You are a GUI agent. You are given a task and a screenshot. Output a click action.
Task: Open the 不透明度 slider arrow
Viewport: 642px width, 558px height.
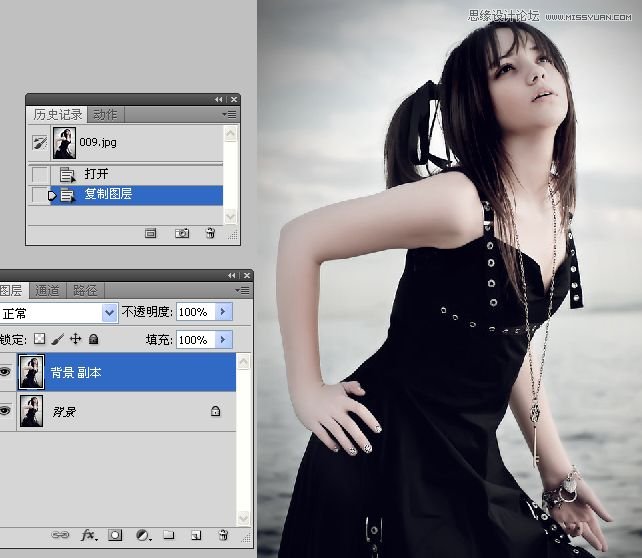pos(224,312)
